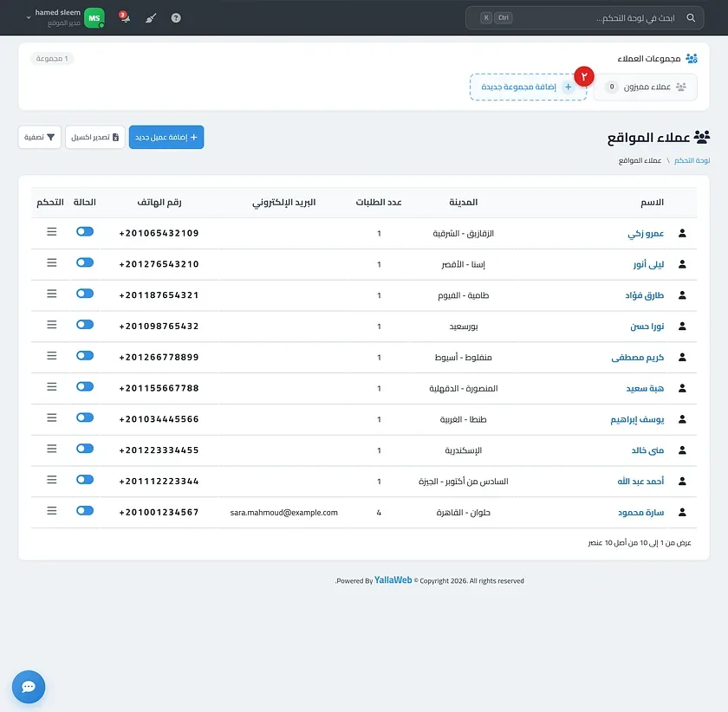
Task: Sort by عدد الطلبات column header
Action: tap(379, 203)
